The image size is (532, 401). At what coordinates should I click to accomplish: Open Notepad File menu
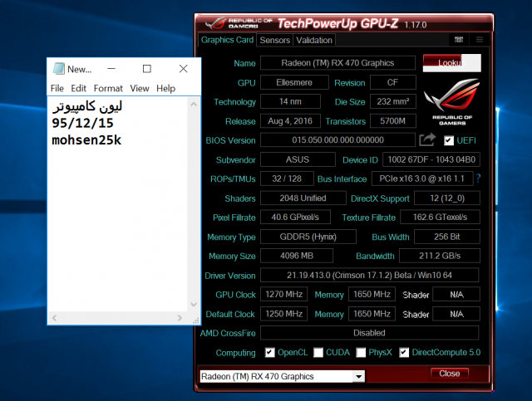57,89
